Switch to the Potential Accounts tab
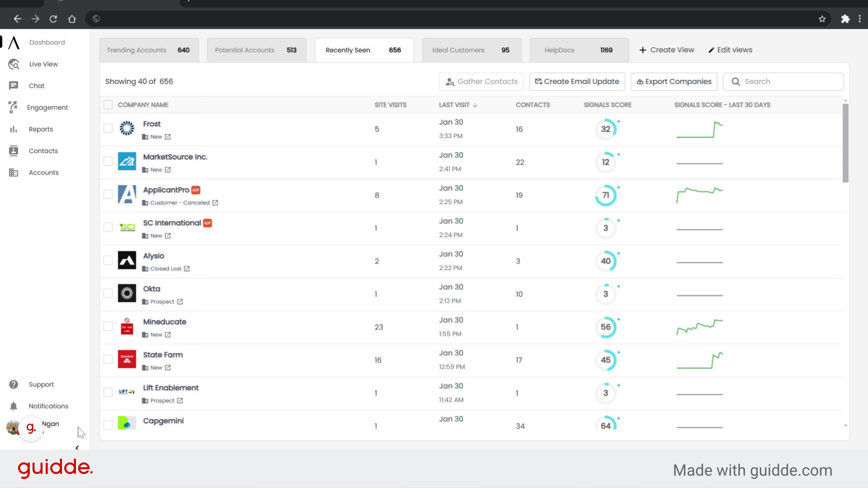This screenshot has height=488, width=868. [x=256, y=50]
